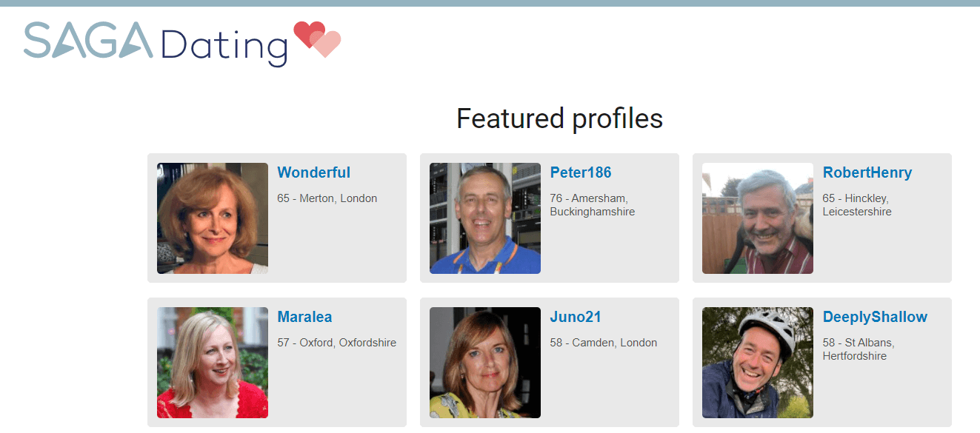
Task: Click Peter186's profile photo
Action: [x=485, y=218]
